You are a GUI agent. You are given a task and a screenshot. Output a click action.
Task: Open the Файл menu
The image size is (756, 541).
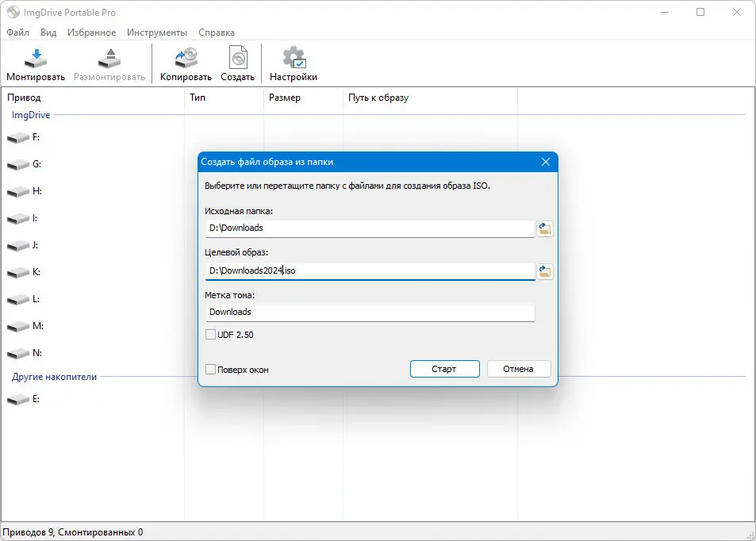point(17,33)
